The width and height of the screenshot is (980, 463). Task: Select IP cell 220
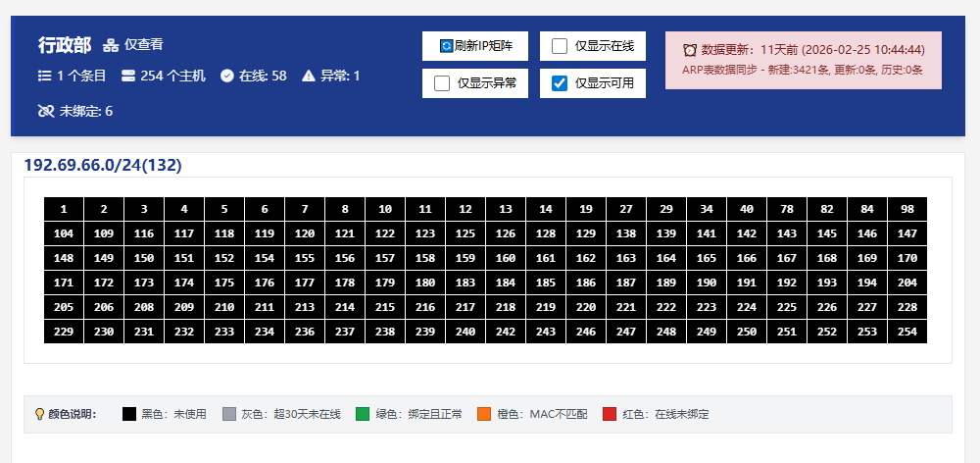(586, 307)
